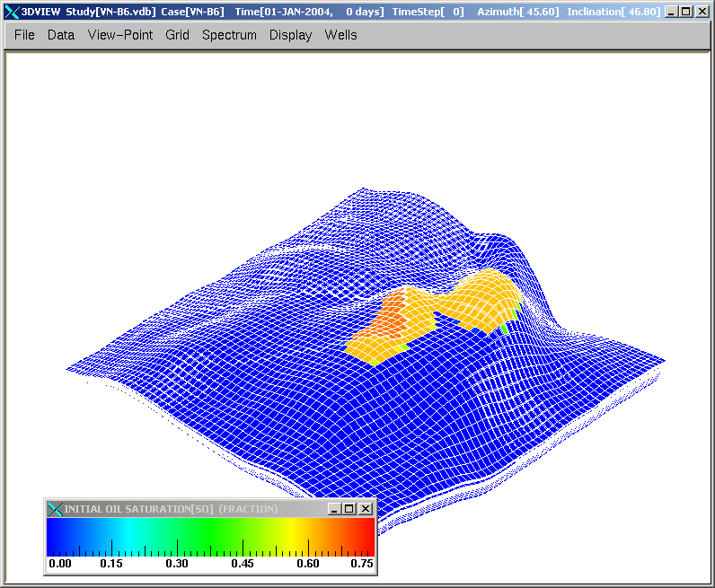
Task: Open the Data menu
Action: [61, 35]
